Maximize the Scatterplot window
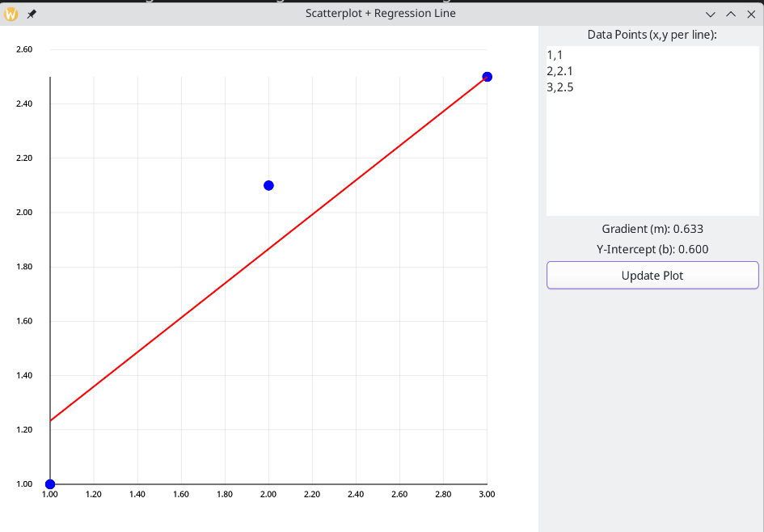The width and height of the screenshot is (764, 532). (x=731, y=14)
